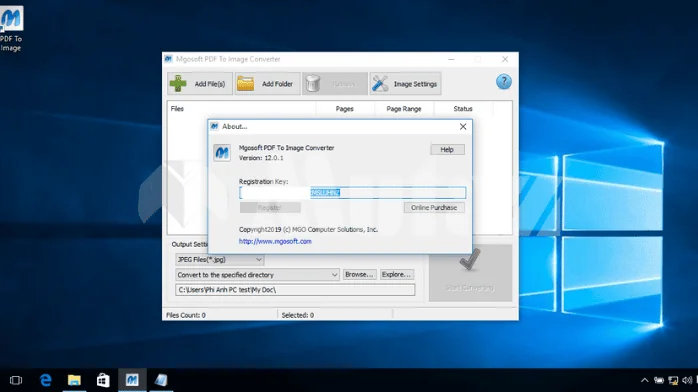
Task: Click the Status column header
Action: 463,109
